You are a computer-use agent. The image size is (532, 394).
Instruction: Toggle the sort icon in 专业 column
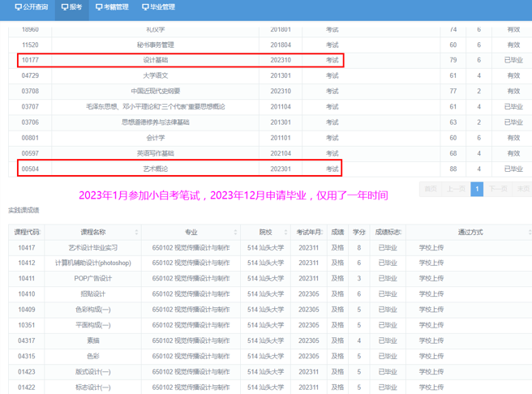236,232
